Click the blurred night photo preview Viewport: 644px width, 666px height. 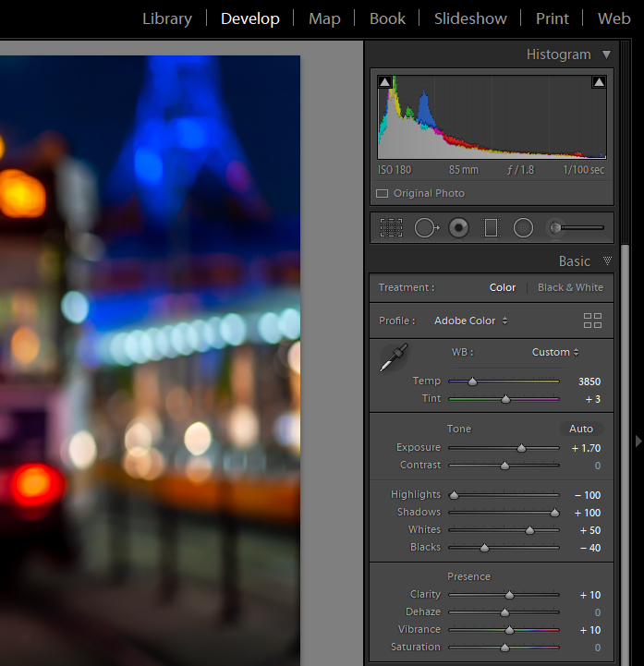[x=150, y=360]
